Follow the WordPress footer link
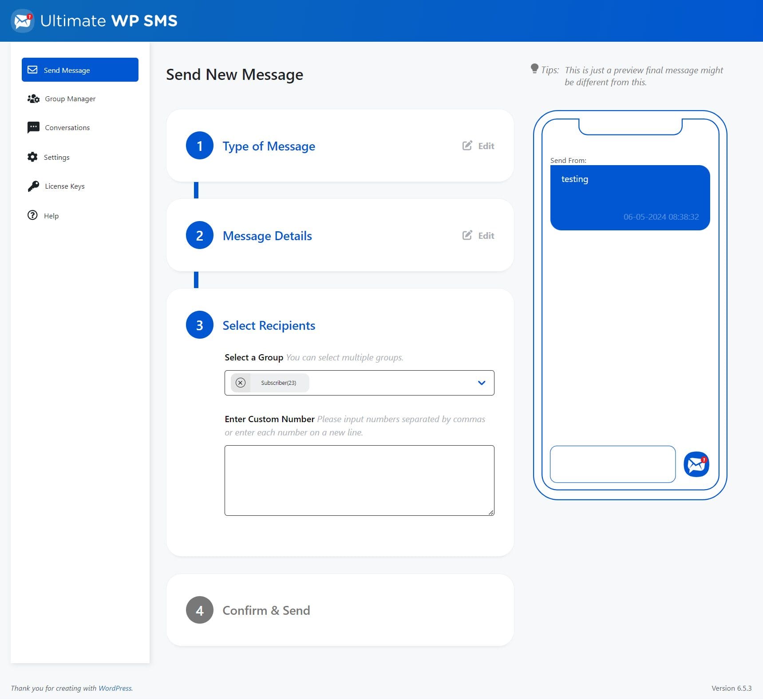The image size is (763, 700). [x=115, y=688]
